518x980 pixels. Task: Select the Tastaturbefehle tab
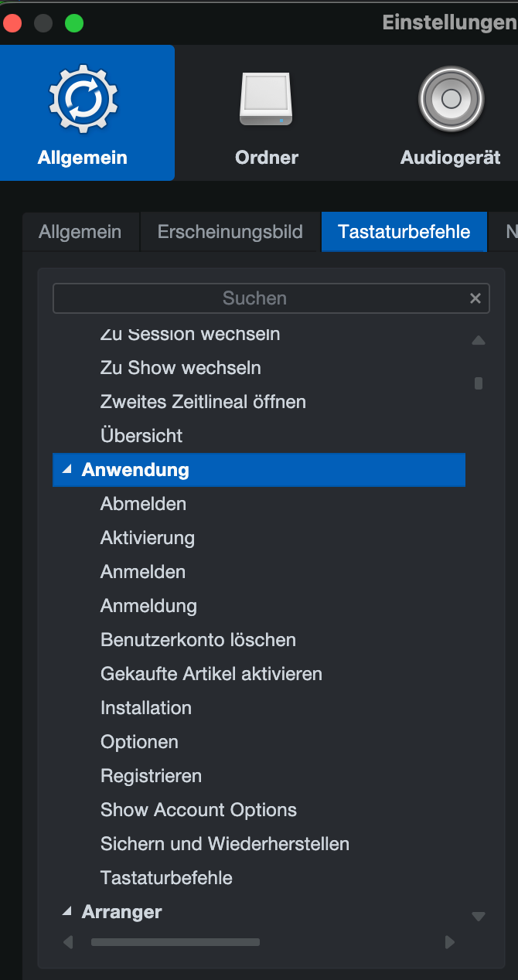pos(404,232)
